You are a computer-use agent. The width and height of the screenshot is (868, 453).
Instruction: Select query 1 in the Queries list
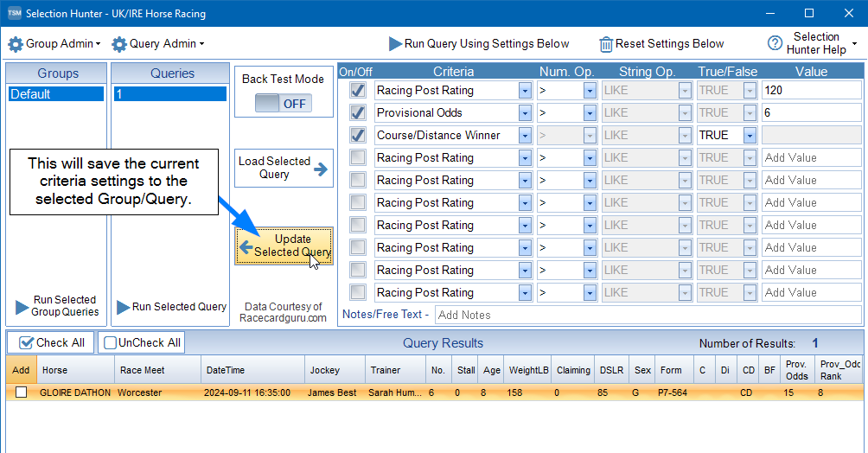168,94
